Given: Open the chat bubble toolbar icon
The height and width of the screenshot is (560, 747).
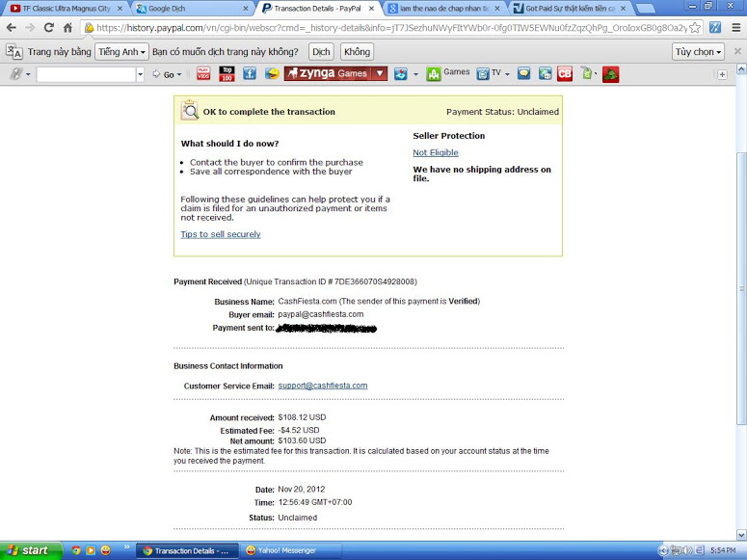Looking at the screenshot, I should point(524,74).
